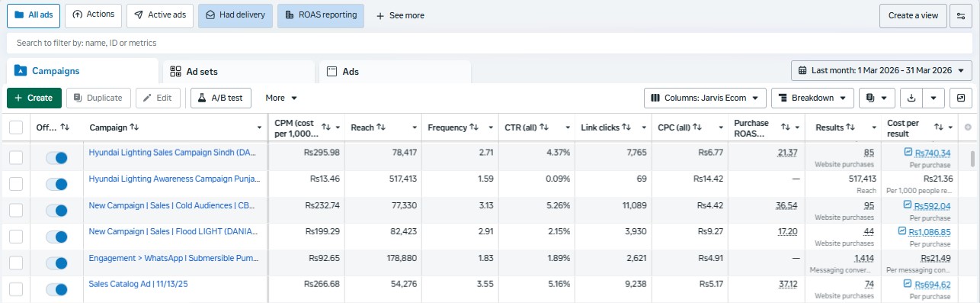
Task: Sort by Cost per result arrows icon
Action: [x=940, y=127]
